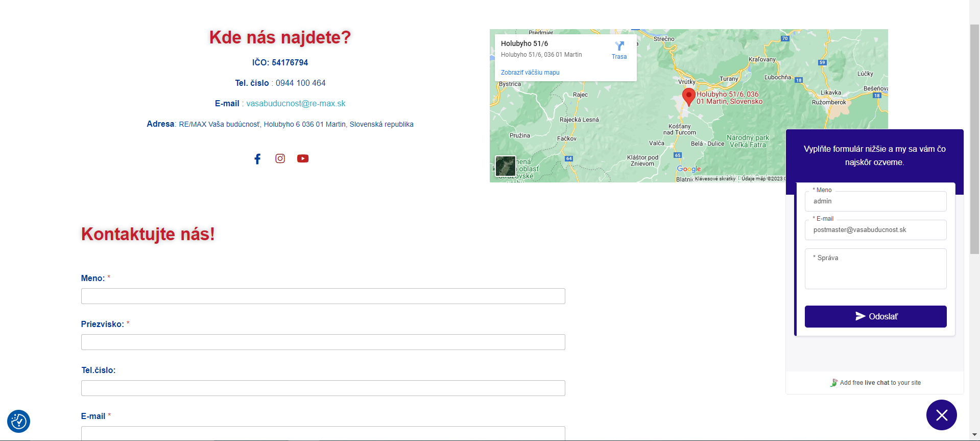Click the Google logo on map
Viewport: 980px width, 441px height.
688,169
